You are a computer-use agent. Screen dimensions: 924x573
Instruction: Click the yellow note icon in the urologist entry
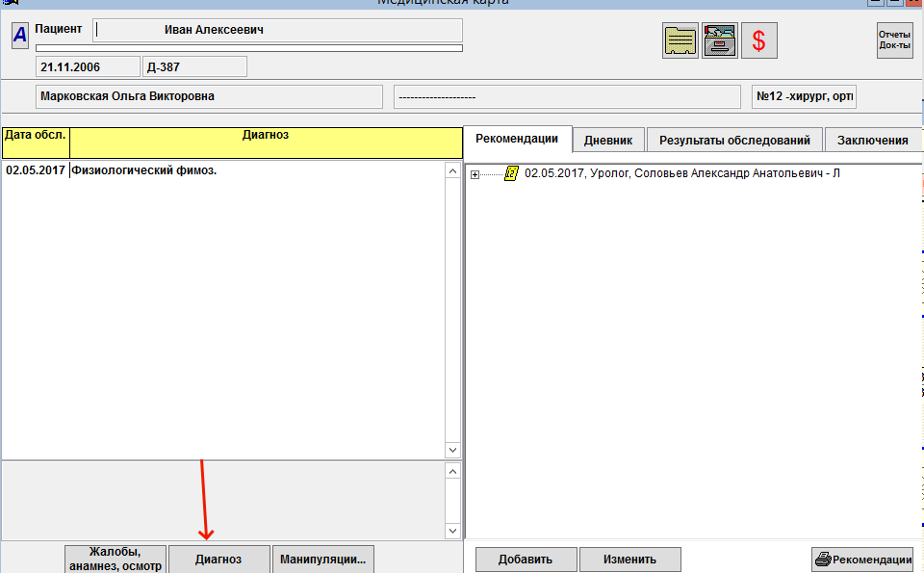[x=512, y=174]
